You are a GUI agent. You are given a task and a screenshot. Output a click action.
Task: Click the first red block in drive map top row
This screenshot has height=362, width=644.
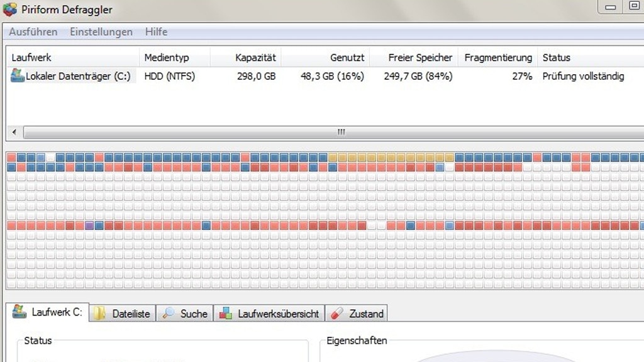[11, 157]
